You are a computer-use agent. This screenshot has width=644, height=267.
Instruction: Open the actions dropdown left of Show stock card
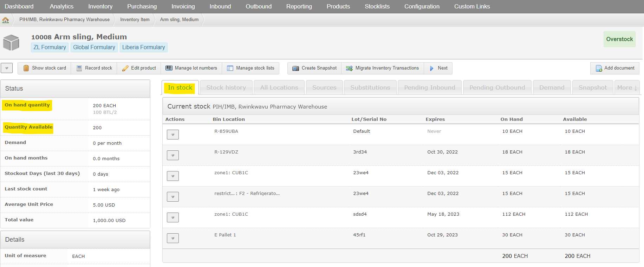[7, 68]
